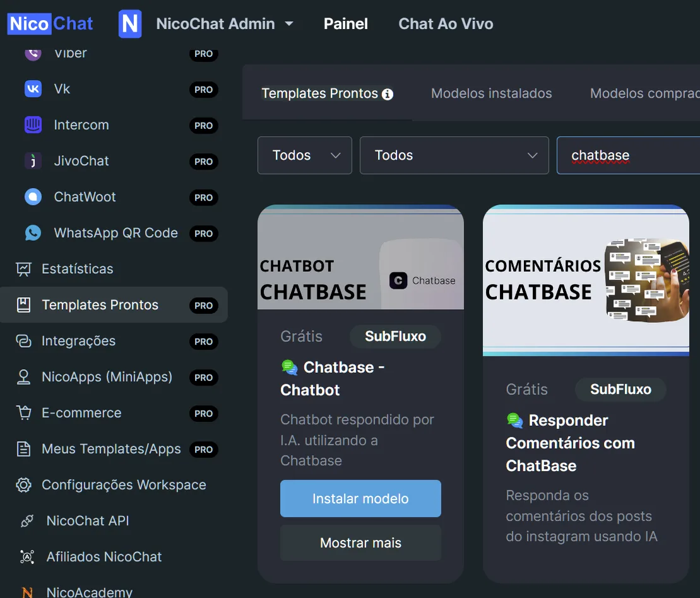The width and height of the screenshot is (700, 598).
Task: Click the search field containing chatbase
Action: pos(629,155)
